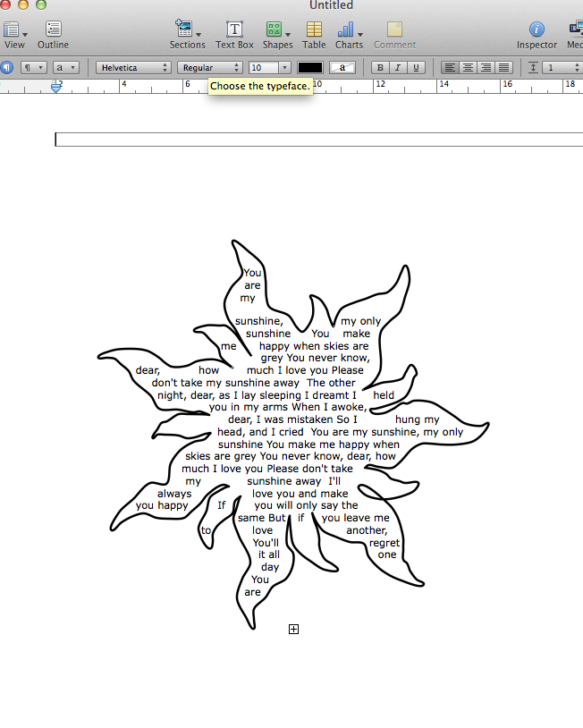Open the Regular typeface dropdown
The image size is (583, 728).
210,68
